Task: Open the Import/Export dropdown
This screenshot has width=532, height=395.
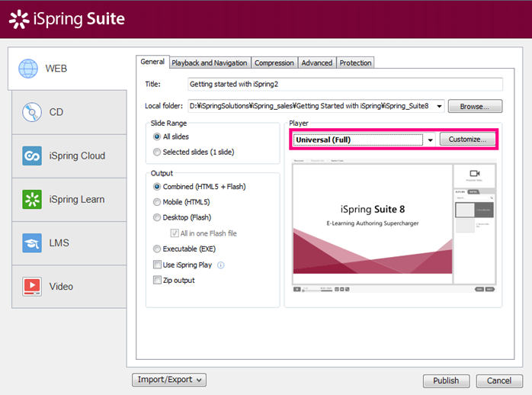Action: [169, 380]
